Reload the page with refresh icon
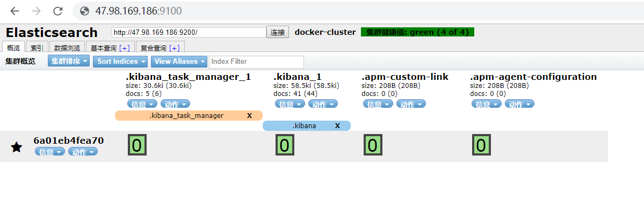Image resolution: width=644 pixels, height=200 pixels. tap(58, 11)
